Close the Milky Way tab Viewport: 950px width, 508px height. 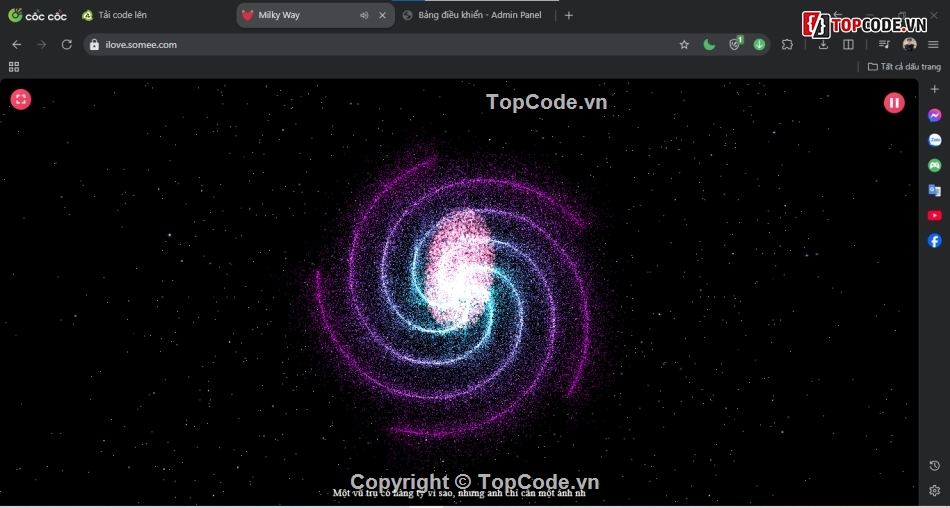point(382,16)
